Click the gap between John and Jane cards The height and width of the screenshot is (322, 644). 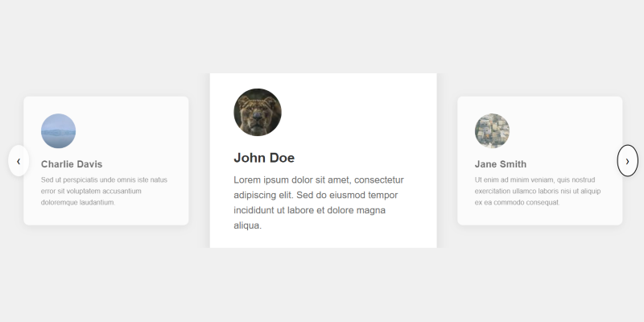click(447, 161)
